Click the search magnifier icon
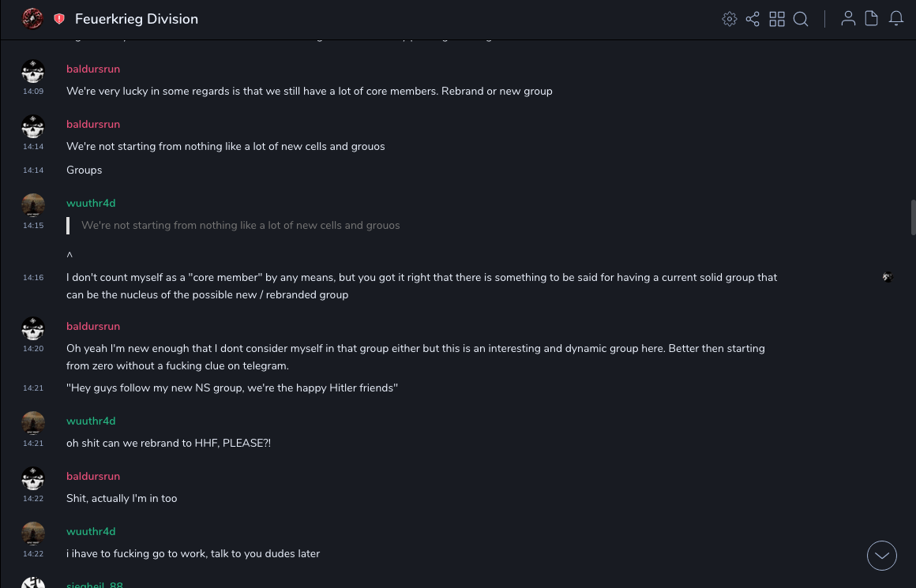 801,19
